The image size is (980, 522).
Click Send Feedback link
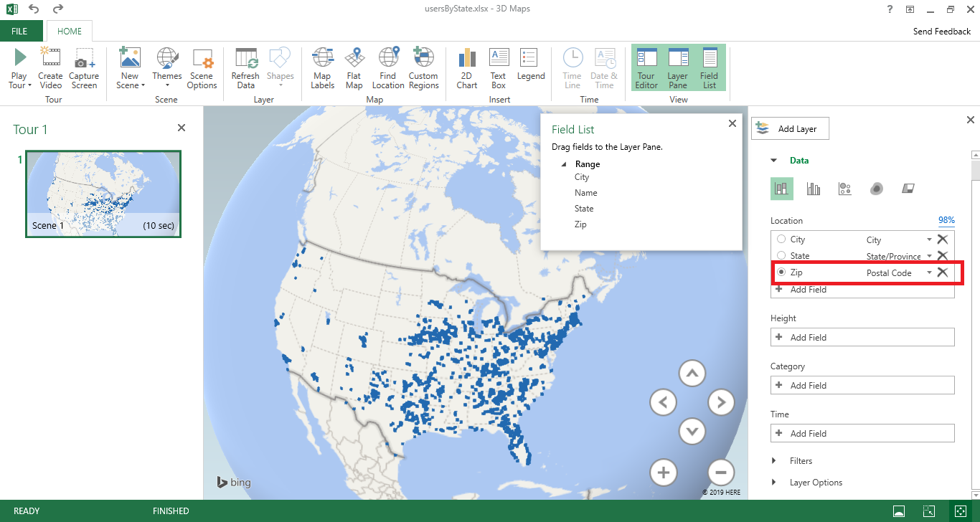tap(942, 32)
